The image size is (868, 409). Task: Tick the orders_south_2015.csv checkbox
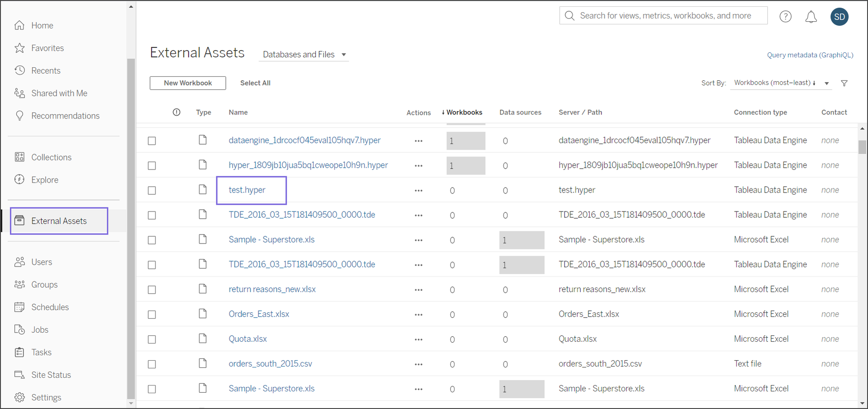coord(152,364)
